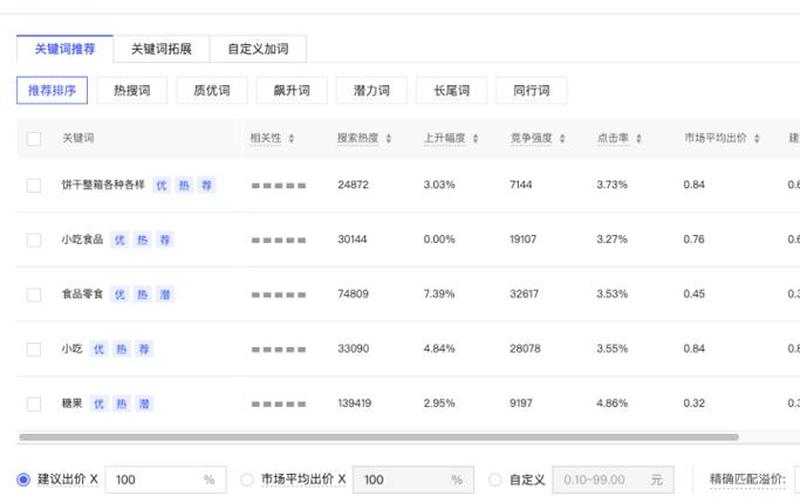The width and height of the screenshot is (800, 500).
Task: Click 热 tag on 小吃食品 row
Action: coord(142,240)
